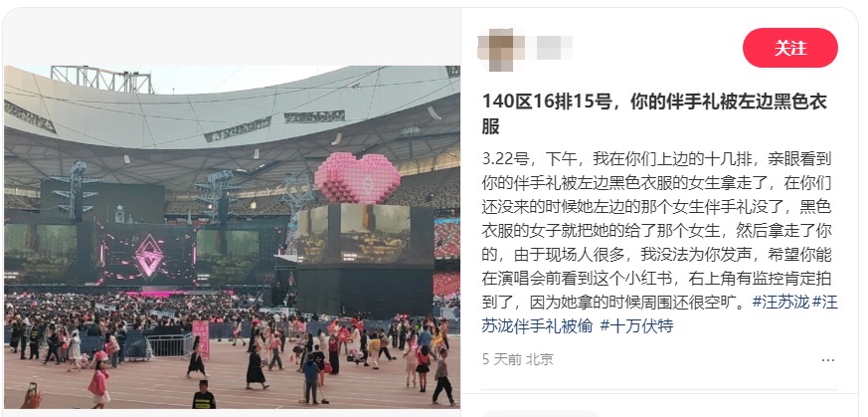This screenshot has height=417, width=868.
Task: Click the metal crowd barrier in photo
Action: 169,344
